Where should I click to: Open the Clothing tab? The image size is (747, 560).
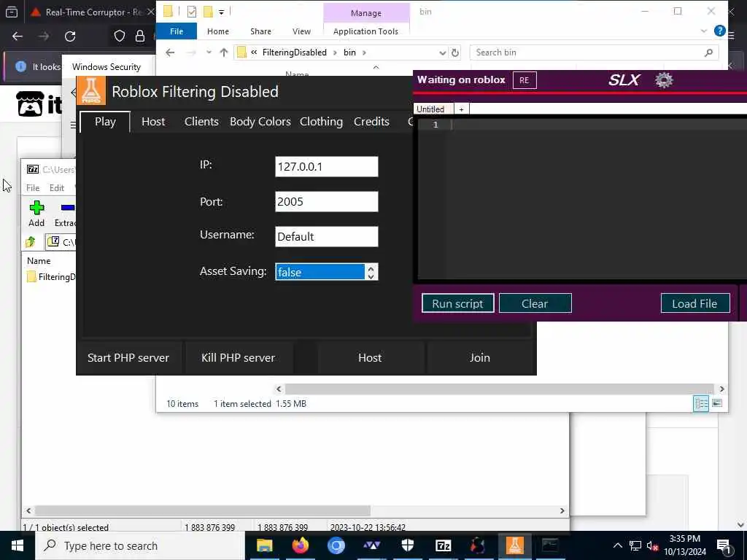point(321,122)
